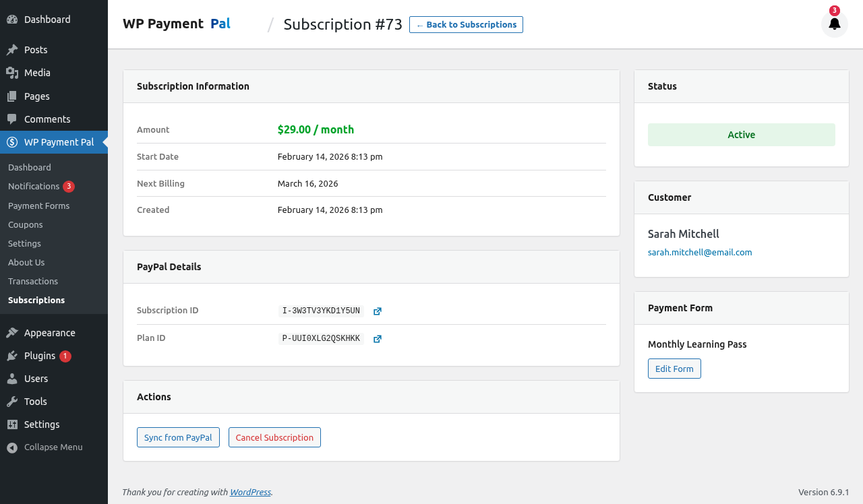
Task: Edit the Monthly Learning Pass form
Action: pyautogui.click(x=674, y=369)
